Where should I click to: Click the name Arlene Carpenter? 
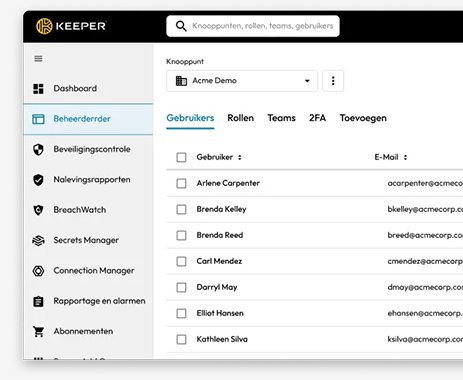point(228,183)
